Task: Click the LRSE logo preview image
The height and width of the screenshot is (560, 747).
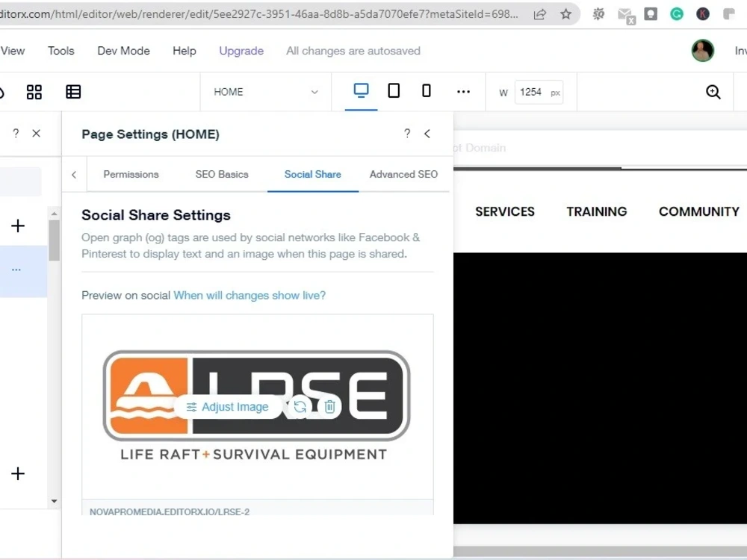Action: tap(256, 405)
